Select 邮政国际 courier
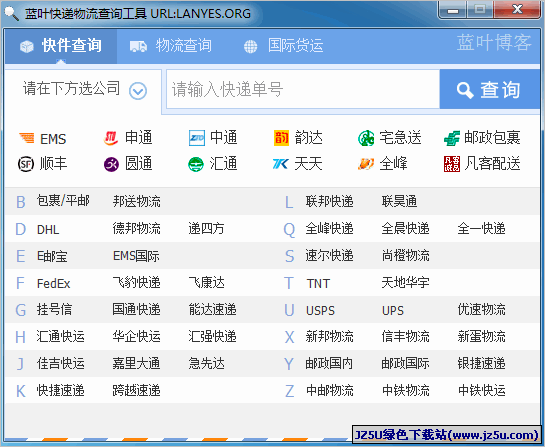Image resolution: width=545 pixels, height=447 pixels. tap(406, 363)
